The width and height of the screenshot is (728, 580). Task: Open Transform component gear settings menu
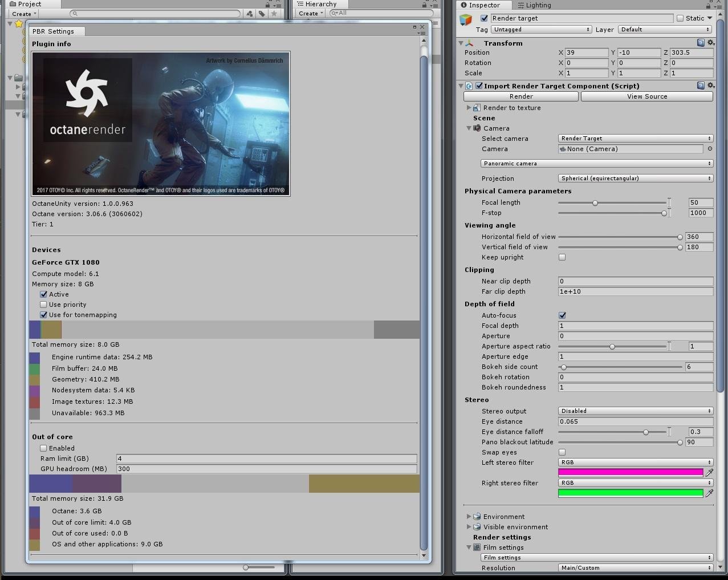(711, 43)
